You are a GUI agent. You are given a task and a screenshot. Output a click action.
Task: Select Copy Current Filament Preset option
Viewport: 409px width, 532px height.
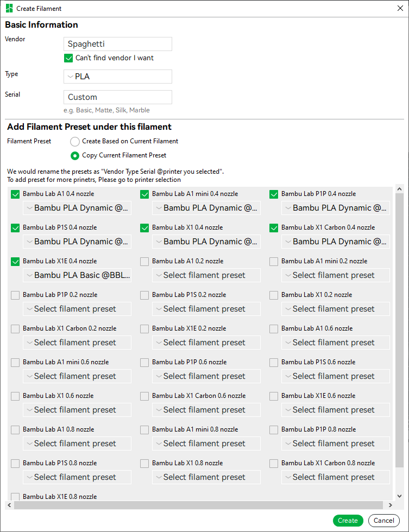pos(75,156)
